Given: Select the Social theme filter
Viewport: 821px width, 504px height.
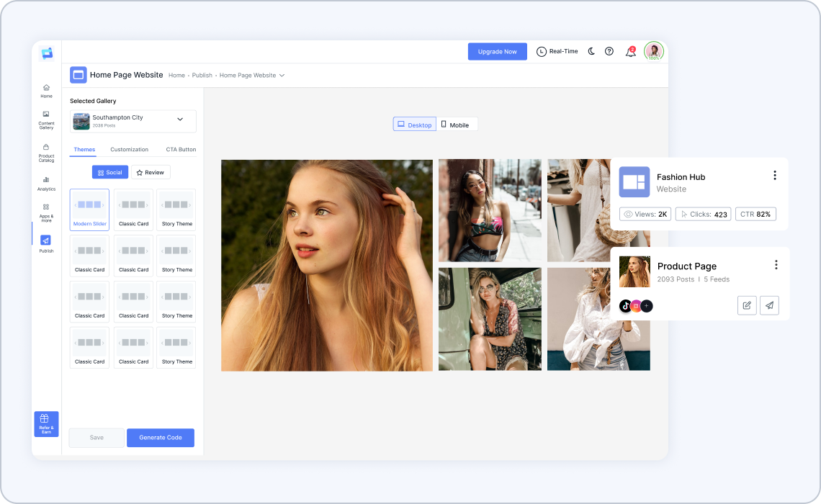Looking at the screenshot, I should 110,172.
